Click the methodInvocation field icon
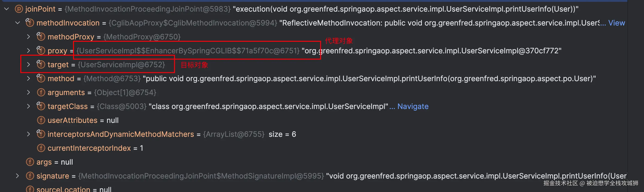Screen dimensions: 644x192 (x=30, y=23)
